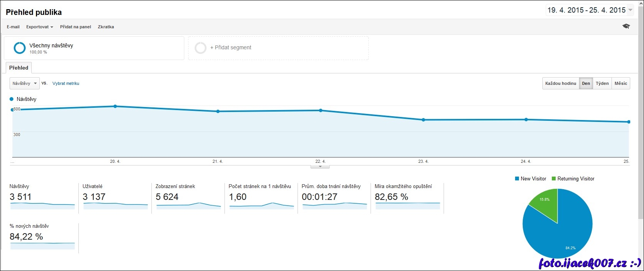This screenshot has height=271, width=644.
Task: Click the Zkratka shortcut button
Action: pyautogui.click(x=106, y=27)
